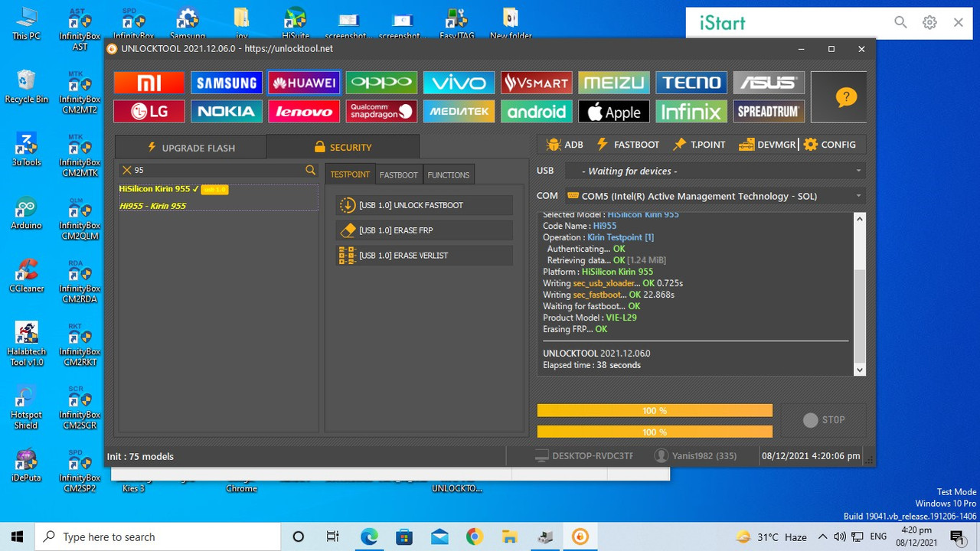Click the HUAWEI brand icon

click(304, 82)
